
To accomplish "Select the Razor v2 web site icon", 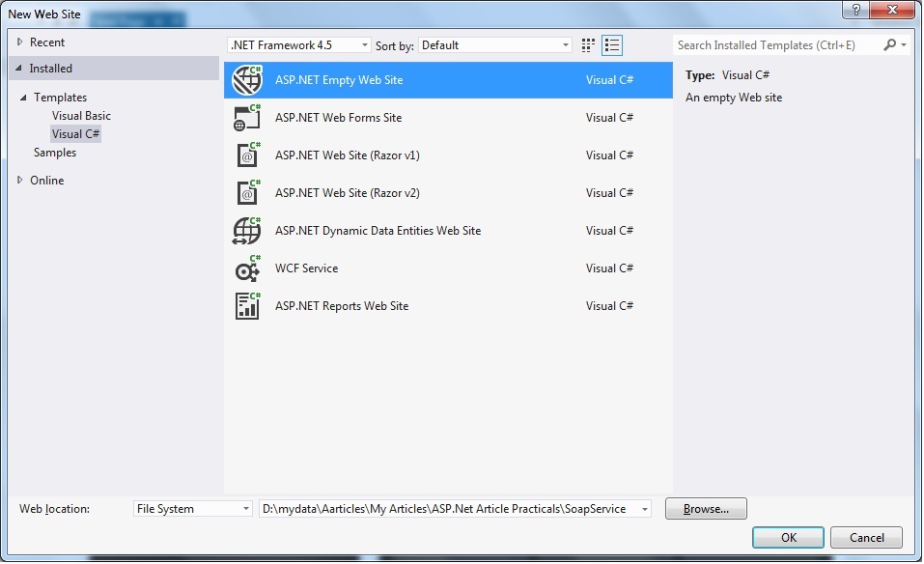I will [247, 193].
